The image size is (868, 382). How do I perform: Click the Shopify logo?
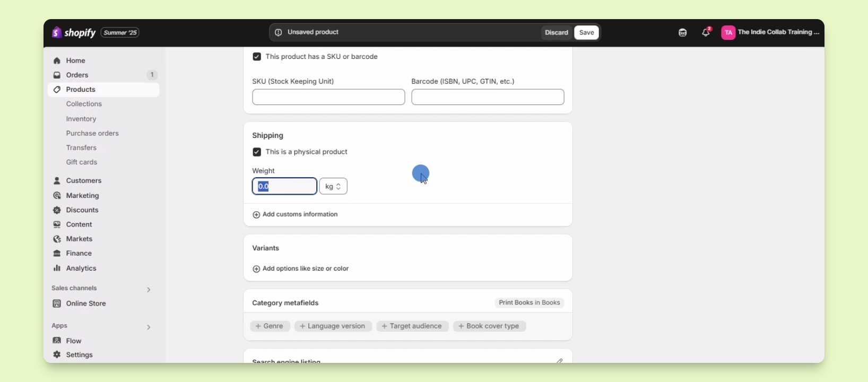(74, 32)
